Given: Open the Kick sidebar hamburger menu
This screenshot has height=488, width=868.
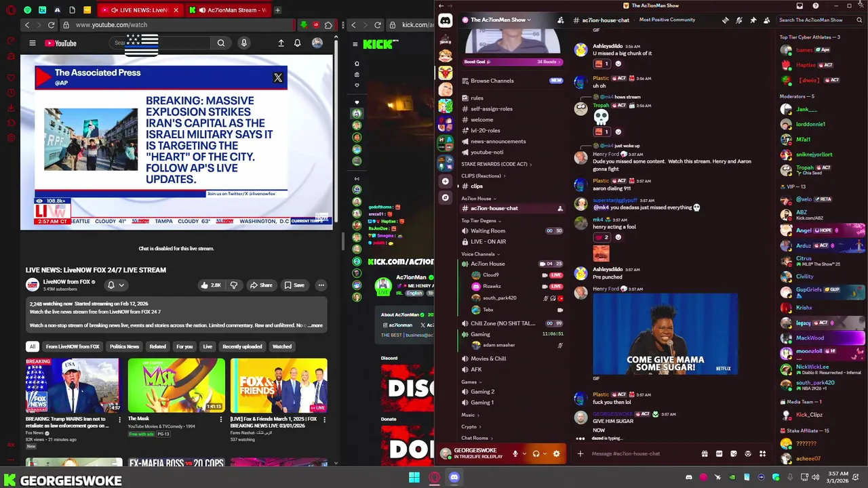Looking at the screenshot, I should [355, 44].
